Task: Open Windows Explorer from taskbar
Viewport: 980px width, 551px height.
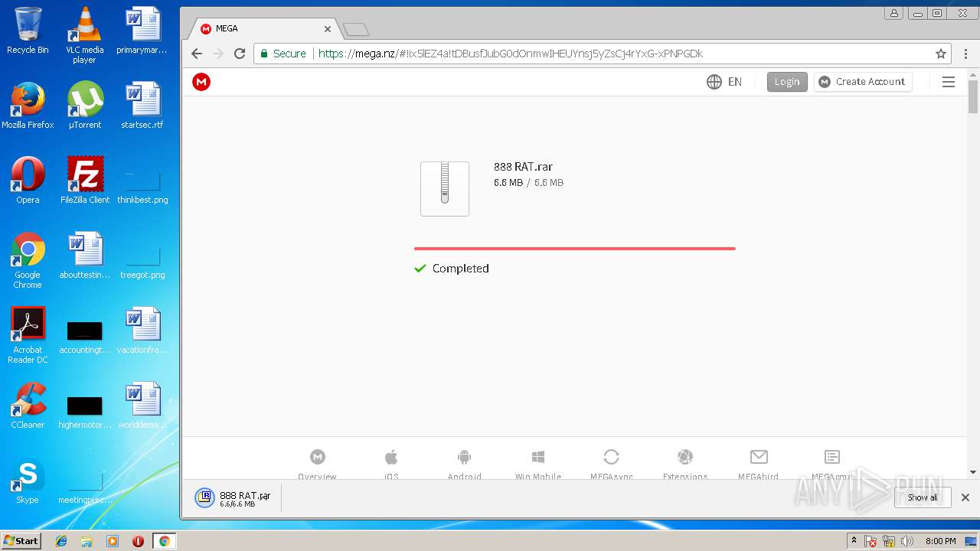Action: 87,541
